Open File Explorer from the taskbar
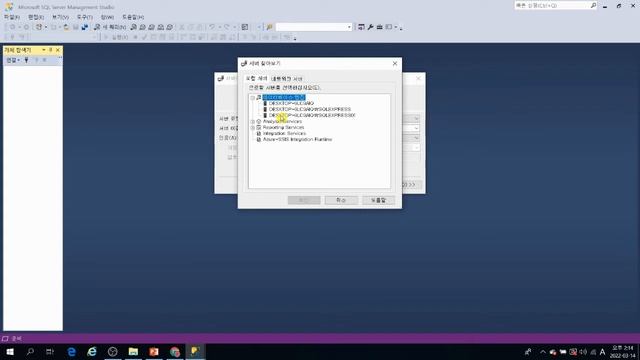 tap(133, 351)
